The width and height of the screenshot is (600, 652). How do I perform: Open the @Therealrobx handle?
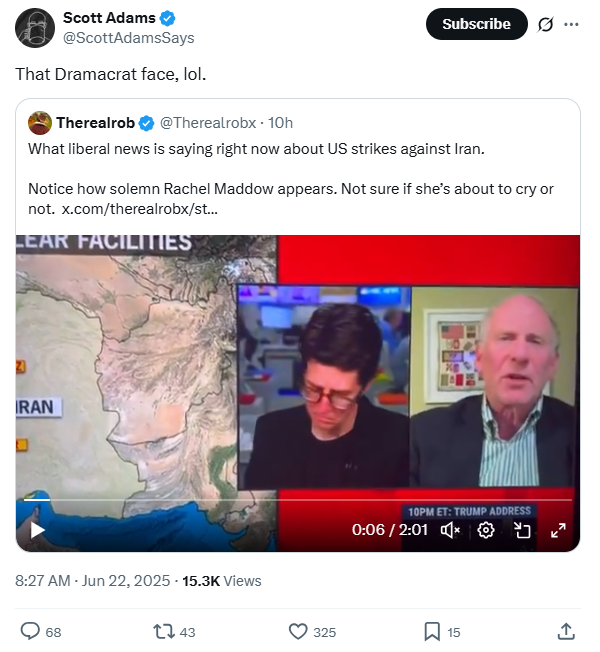208,123
